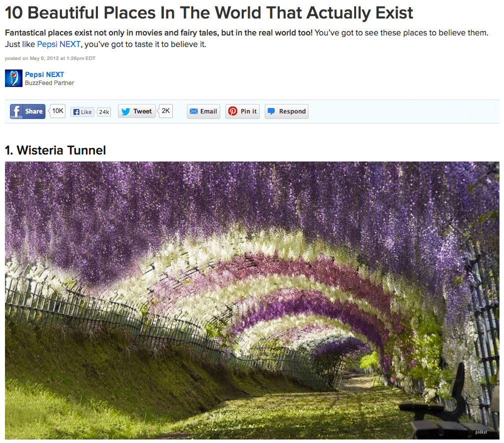Viewport: 504px width, 443px height.
Task: Open the bold Pepsi NEXT author link
Action: click(44, 74)
